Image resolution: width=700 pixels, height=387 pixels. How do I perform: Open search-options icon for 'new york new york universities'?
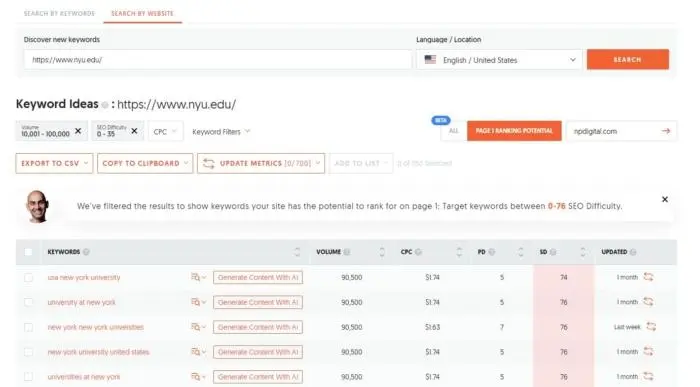198,327
